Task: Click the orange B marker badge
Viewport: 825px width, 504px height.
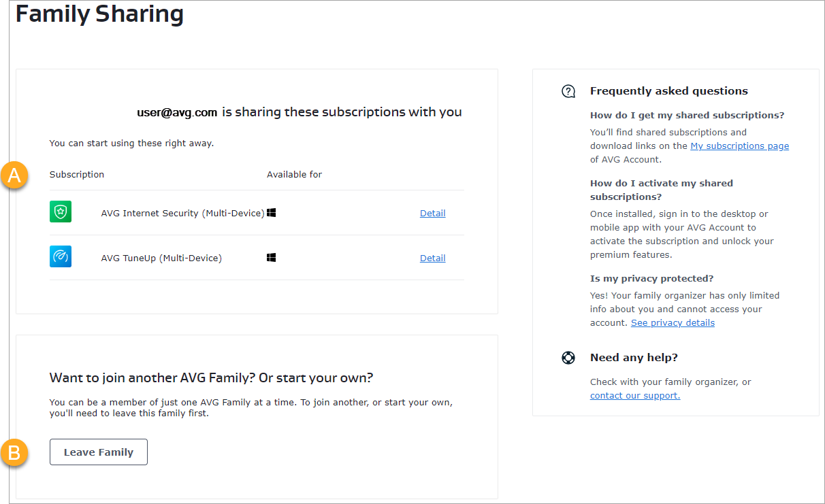Action: (x=14, y=452)
